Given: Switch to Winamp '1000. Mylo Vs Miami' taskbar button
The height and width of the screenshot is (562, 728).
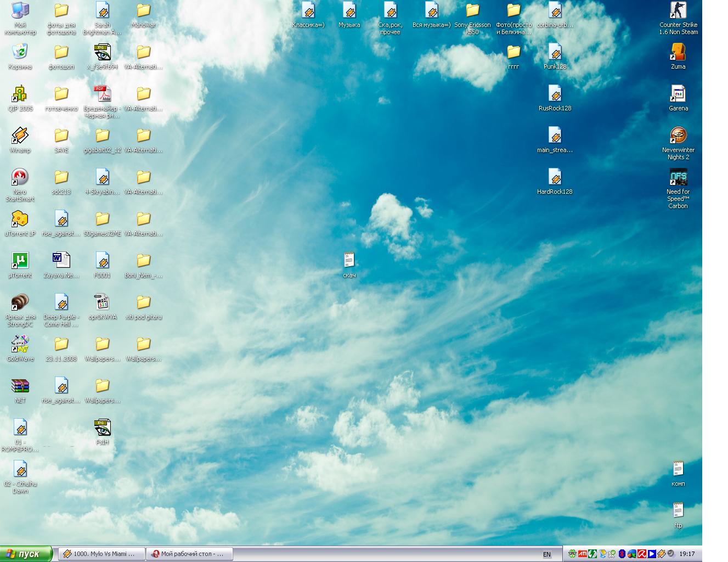Looking at the screenshot, I should [101, 554].
